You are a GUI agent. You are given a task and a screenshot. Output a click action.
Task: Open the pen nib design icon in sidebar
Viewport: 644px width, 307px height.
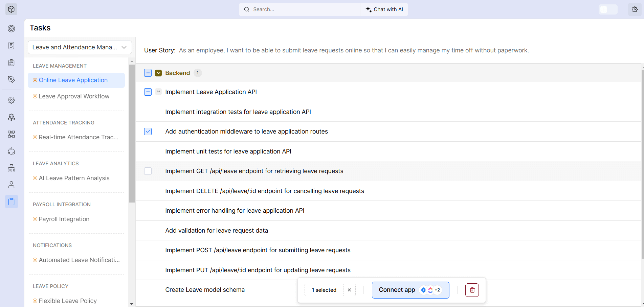pos(11,79)
